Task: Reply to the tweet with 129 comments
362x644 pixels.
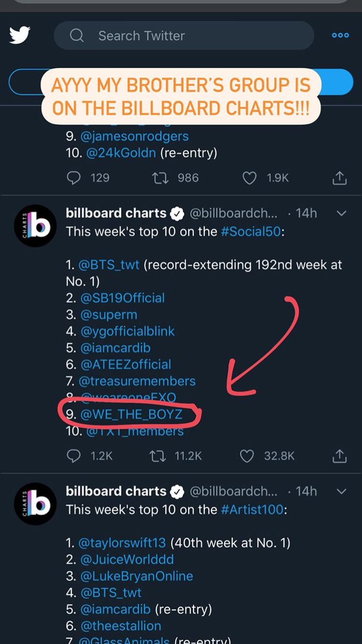Action: coord(73,178)
